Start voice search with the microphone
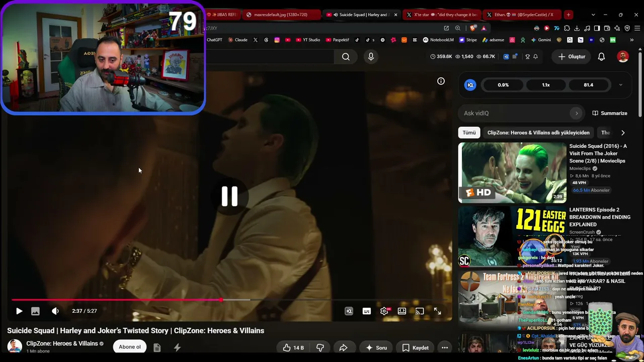This screenshot has width=644, height=362. point(371,57)
